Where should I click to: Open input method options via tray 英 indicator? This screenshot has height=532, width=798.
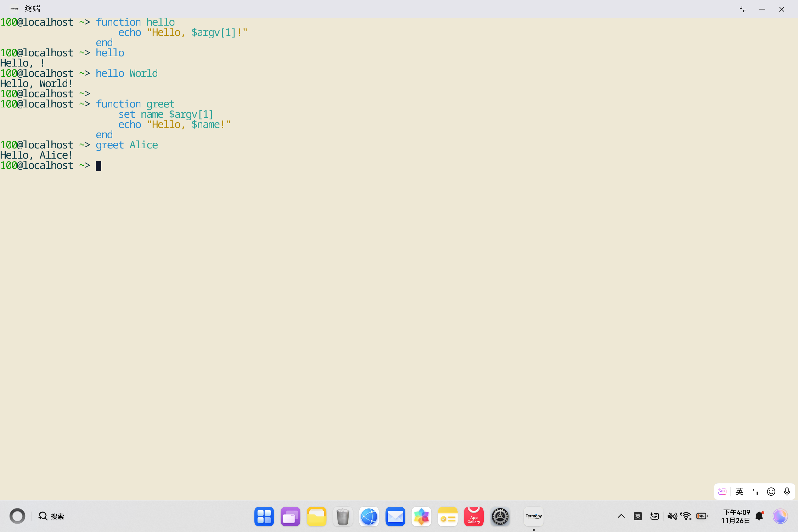tap(638, 516)
